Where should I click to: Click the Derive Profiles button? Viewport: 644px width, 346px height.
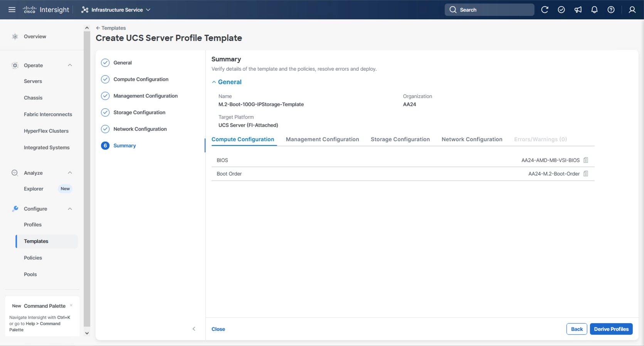pyautogui.click(x=611, y=329)
